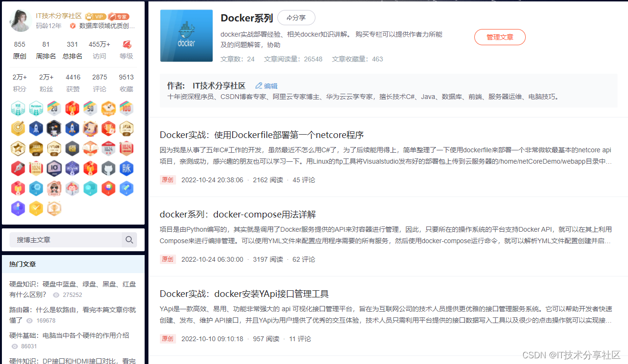Click the Docker系列 column title
This screenshot has width=628, height=364.
pos(246,18)
